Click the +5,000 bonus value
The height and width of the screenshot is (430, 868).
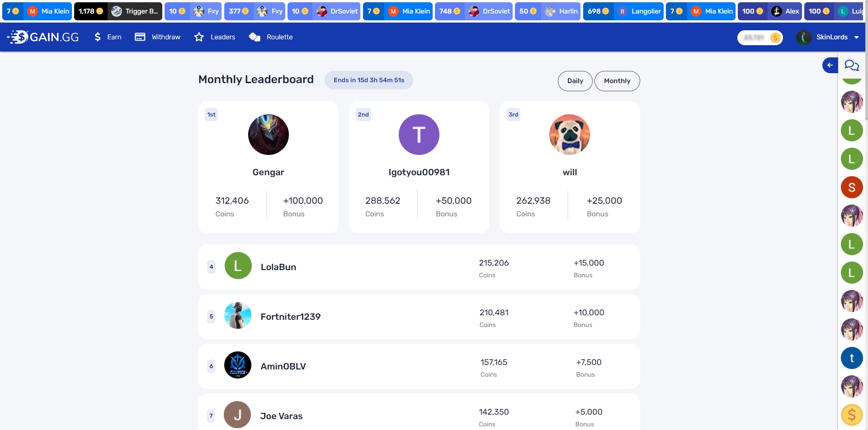tap(589, 412)
